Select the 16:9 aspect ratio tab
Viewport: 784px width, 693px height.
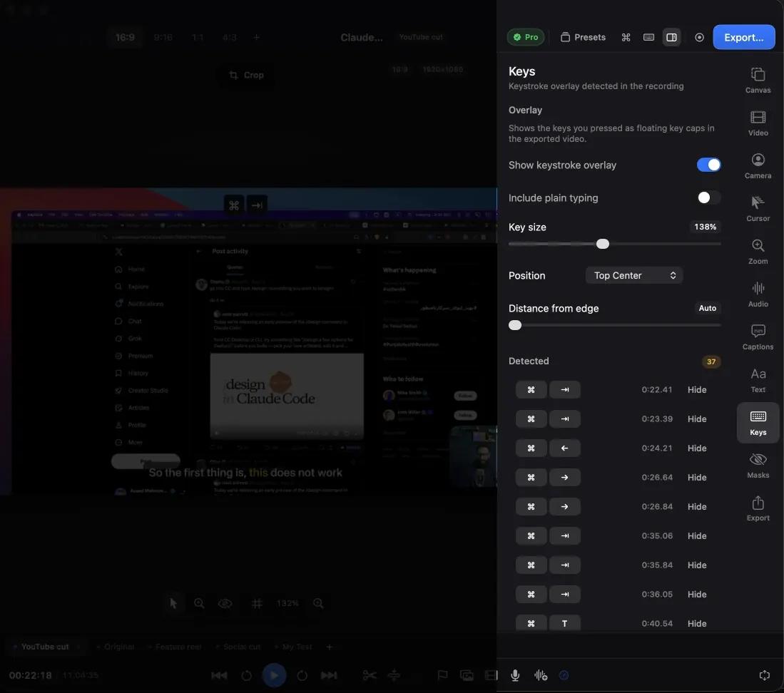pyautogui.click(x=125, y=38)
